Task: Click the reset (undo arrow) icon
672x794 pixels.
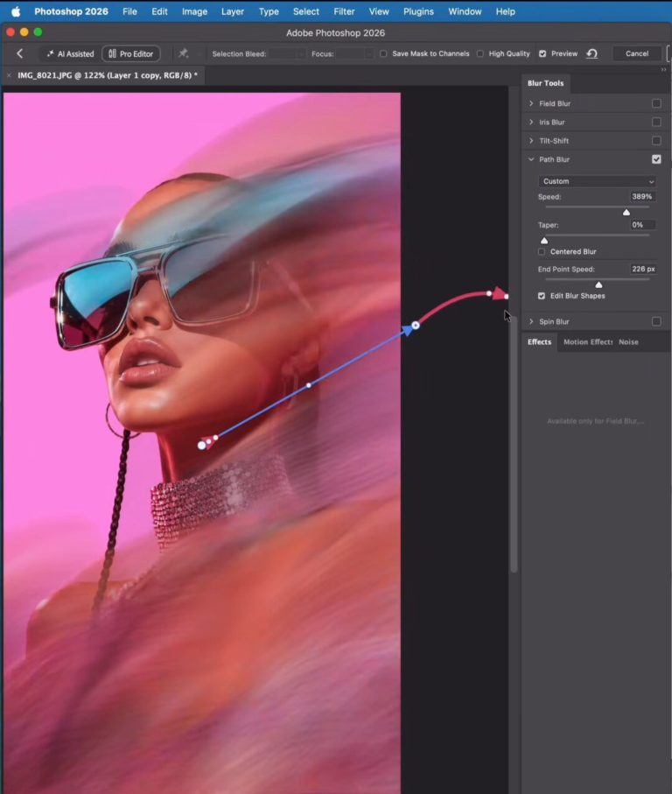Action: coord(592,53)
